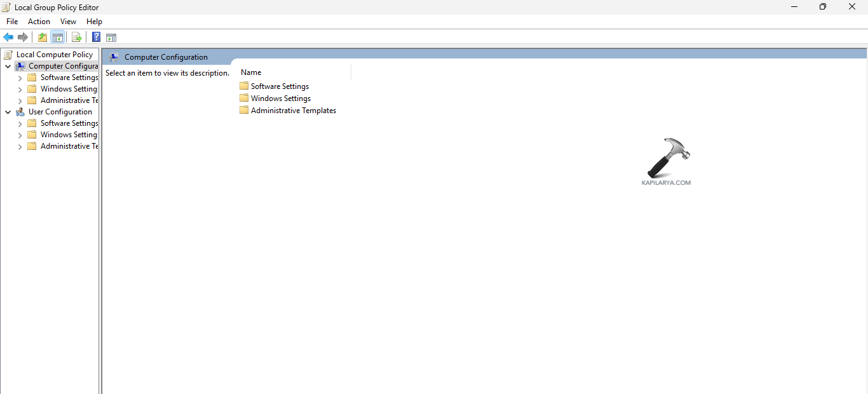Click the Administrative Templates folder icon in list pane
Viewport: 868px width, 394px height.
coord(244,110)
